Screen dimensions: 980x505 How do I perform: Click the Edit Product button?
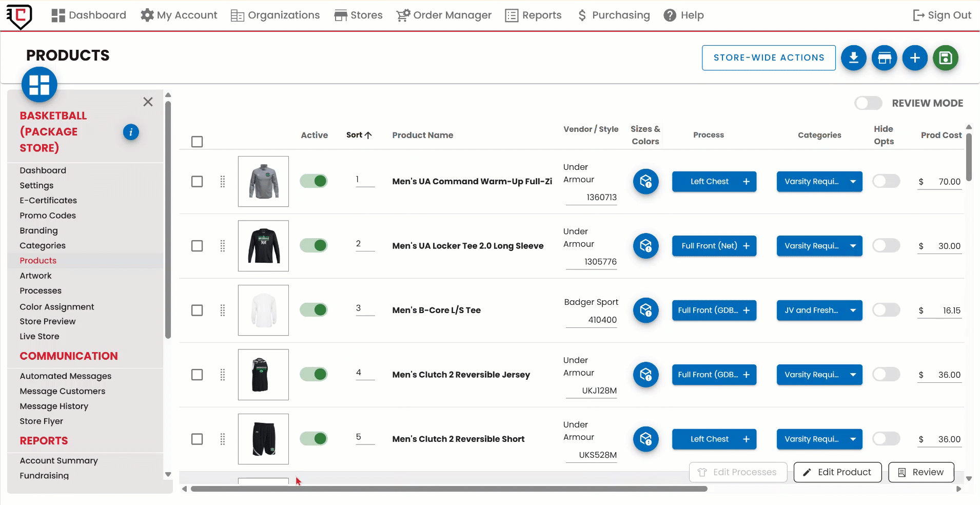coord(837,472)
